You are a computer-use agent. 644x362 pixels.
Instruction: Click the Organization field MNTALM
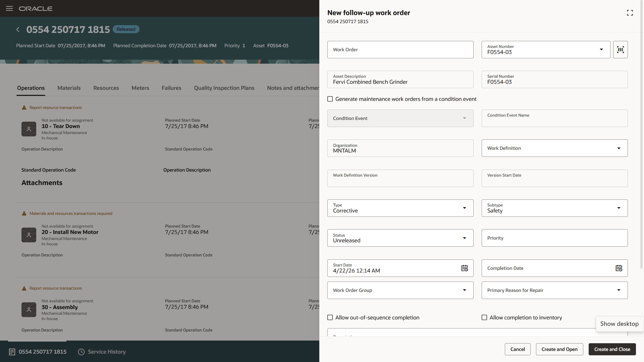(x=400, y=148)
